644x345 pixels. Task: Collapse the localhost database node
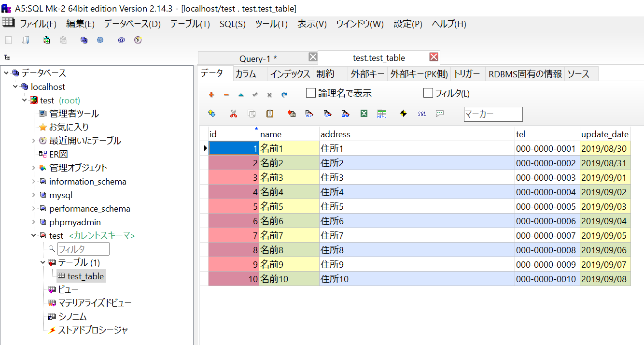[15, 86]
